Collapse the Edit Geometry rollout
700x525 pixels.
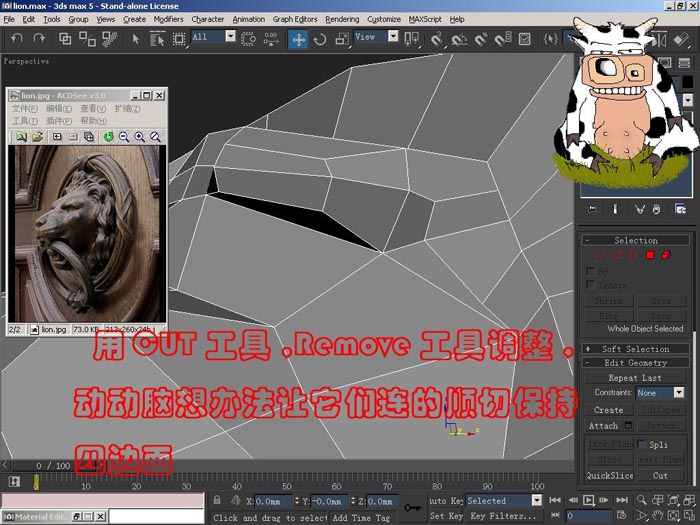pyautogui.click(x=635, y=362)
